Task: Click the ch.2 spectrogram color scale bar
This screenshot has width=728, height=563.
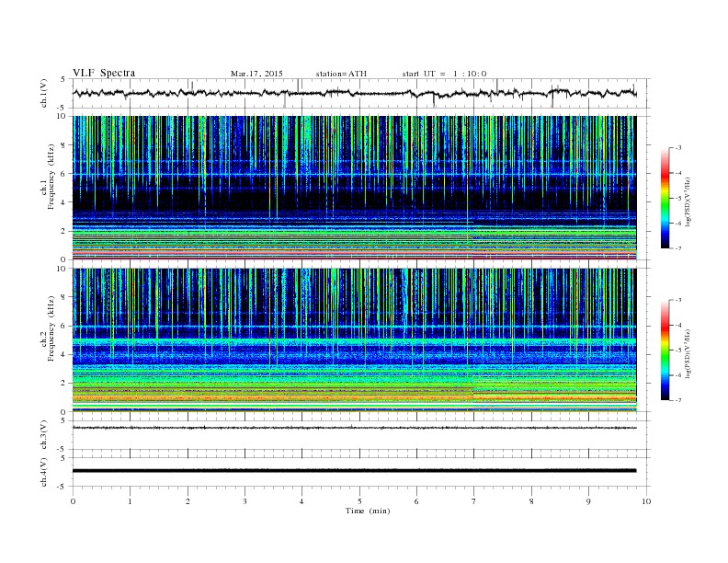Action: tap(665, 350)
